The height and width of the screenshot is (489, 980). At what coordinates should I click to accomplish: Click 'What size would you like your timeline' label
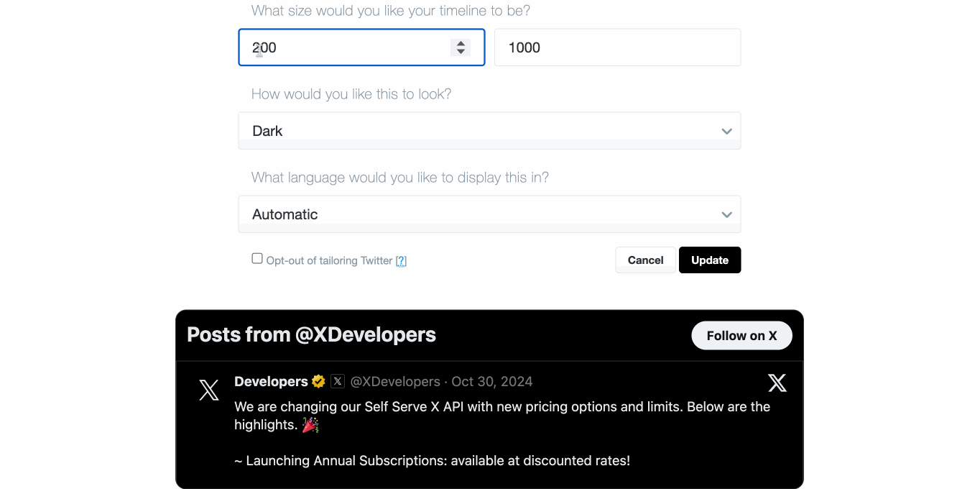pos(391,11)
